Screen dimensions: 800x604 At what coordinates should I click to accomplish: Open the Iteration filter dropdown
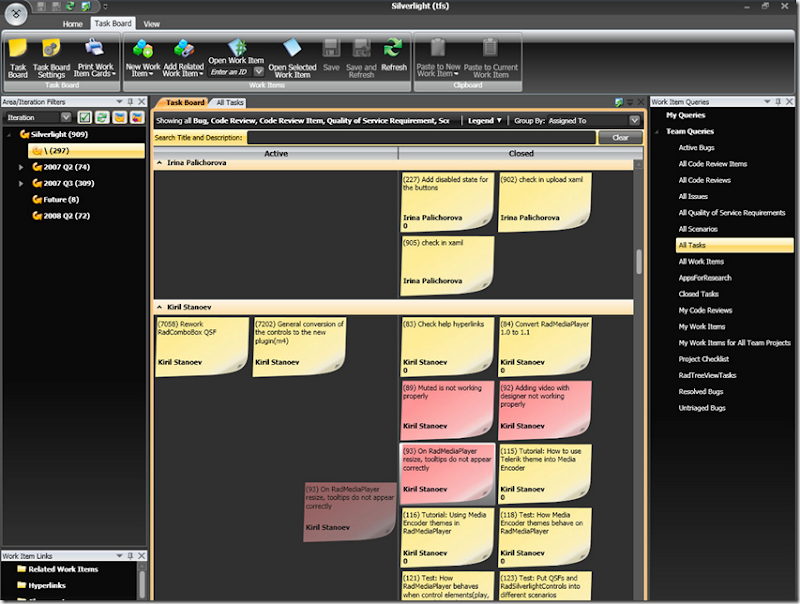click(x=66, y=117)
